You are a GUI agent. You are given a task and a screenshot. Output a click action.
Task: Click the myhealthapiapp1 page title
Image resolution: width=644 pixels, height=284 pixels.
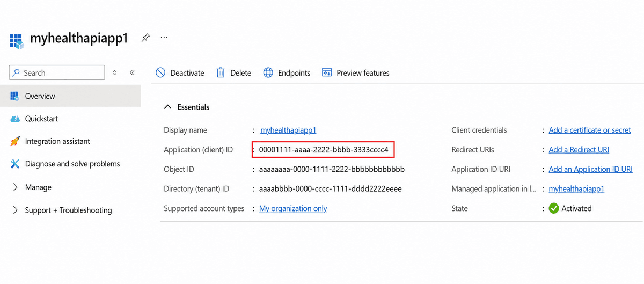79,38
